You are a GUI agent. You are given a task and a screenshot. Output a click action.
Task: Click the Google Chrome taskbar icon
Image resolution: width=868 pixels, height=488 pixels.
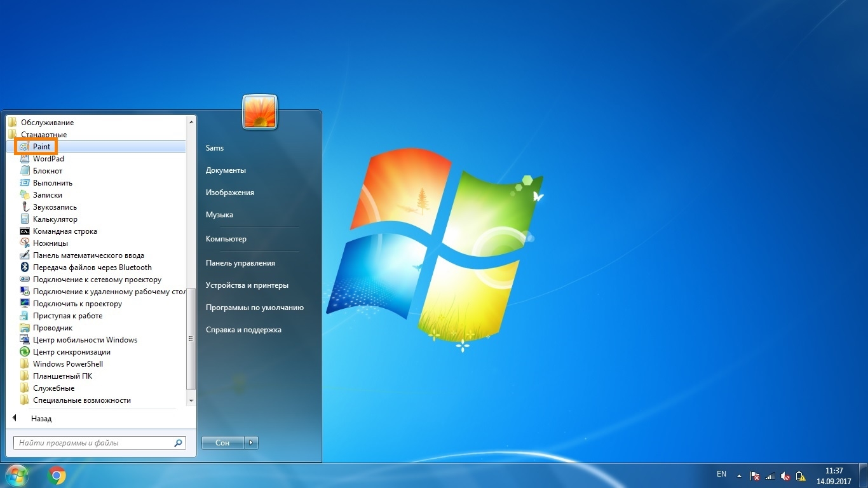pos(57,475)
